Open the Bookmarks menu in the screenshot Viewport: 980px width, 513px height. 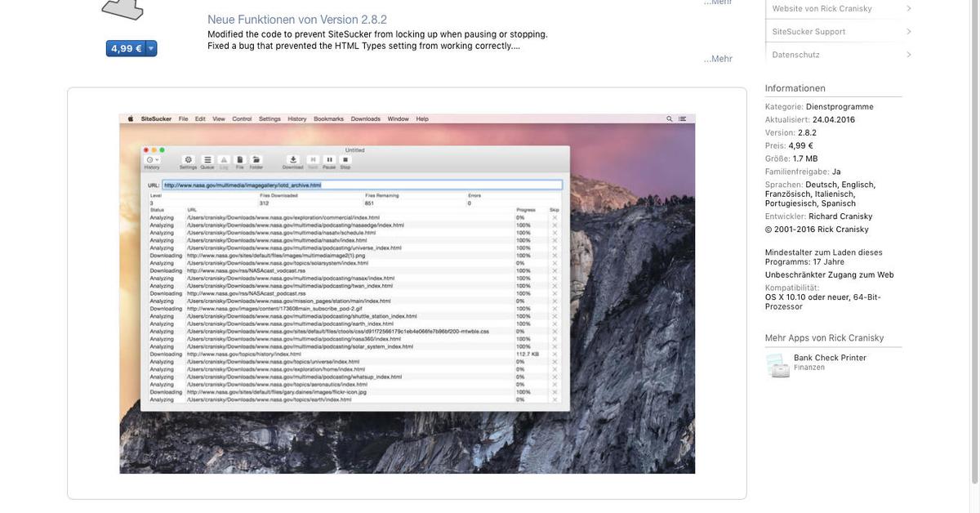329,119
